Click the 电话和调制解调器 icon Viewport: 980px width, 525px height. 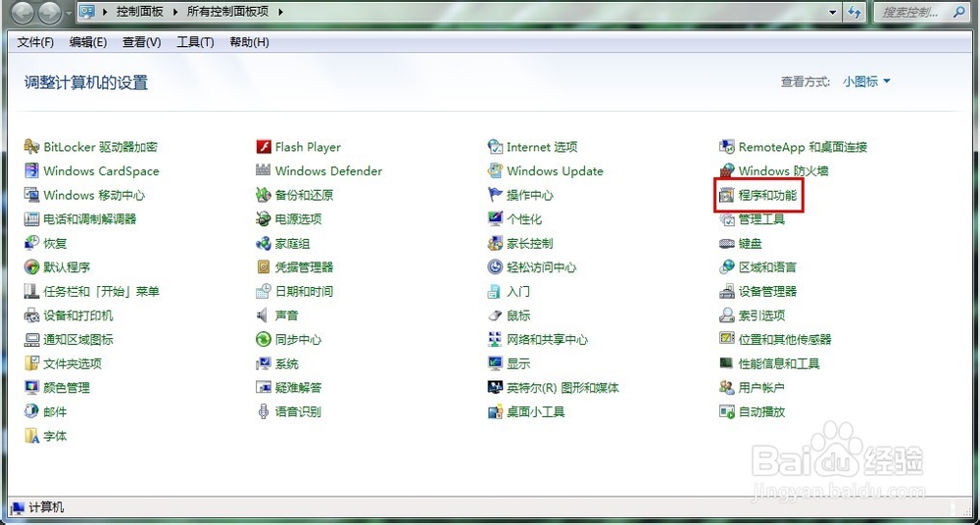[32, 218]
